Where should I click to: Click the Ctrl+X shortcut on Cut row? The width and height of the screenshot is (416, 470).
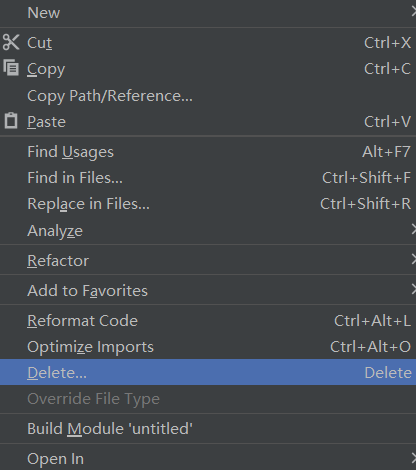point(387,43)
